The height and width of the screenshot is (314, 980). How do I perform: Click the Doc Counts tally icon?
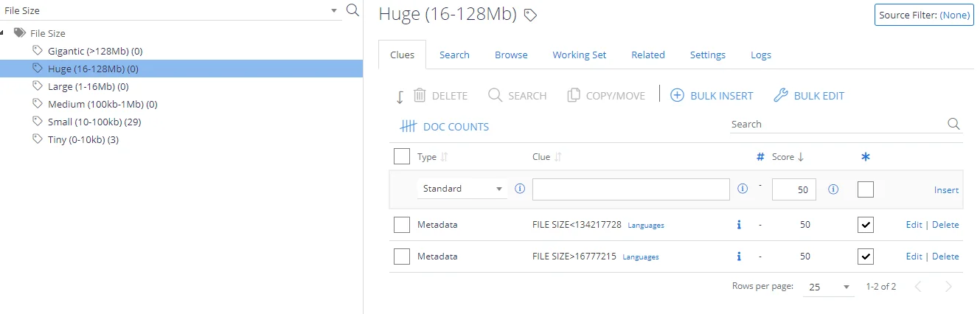409,127
